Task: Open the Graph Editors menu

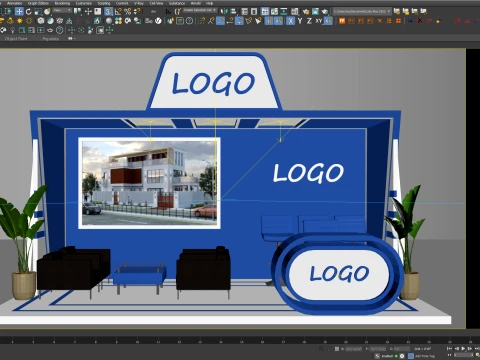Action: (38, 3)
